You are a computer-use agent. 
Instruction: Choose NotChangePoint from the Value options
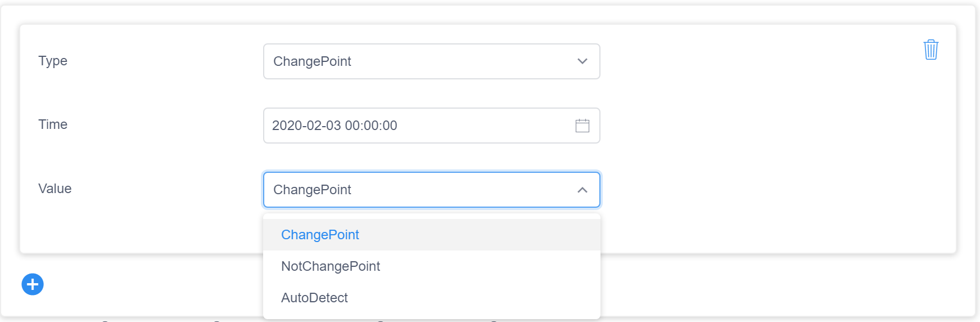click(331, 266)
